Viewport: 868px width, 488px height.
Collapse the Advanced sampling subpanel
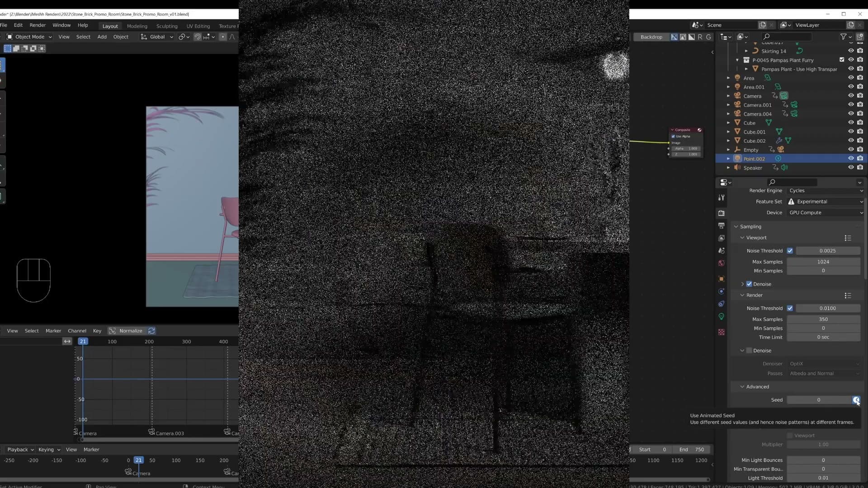(742, 387)
